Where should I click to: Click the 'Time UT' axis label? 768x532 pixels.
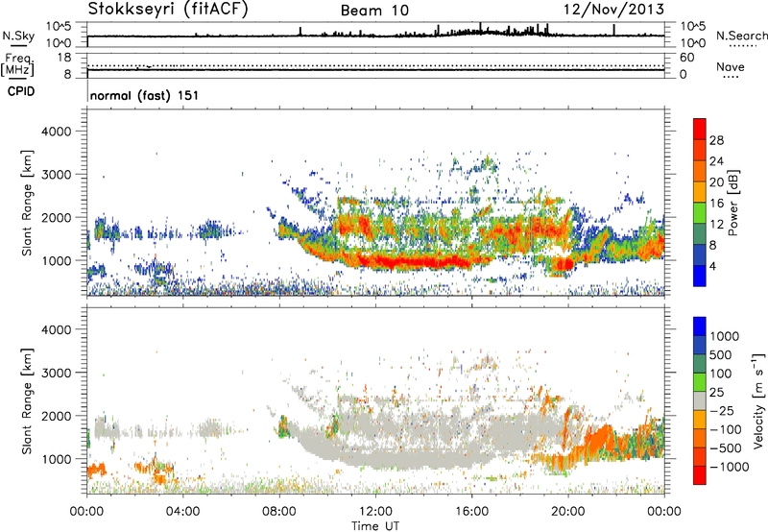tap(375, 526)
